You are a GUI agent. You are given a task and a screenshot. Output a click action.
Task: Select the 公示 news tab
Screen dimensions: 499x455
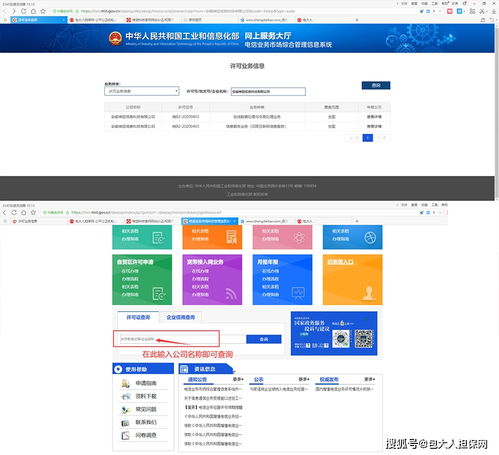(259, 379)
